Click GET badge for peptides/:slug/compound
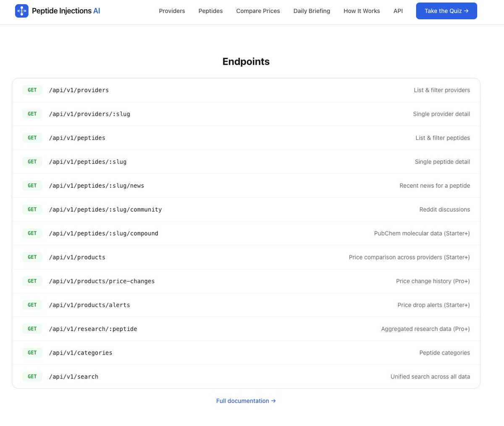Image resolution: width=504 pixels, height=426 pixels. [x=32, y=233]
